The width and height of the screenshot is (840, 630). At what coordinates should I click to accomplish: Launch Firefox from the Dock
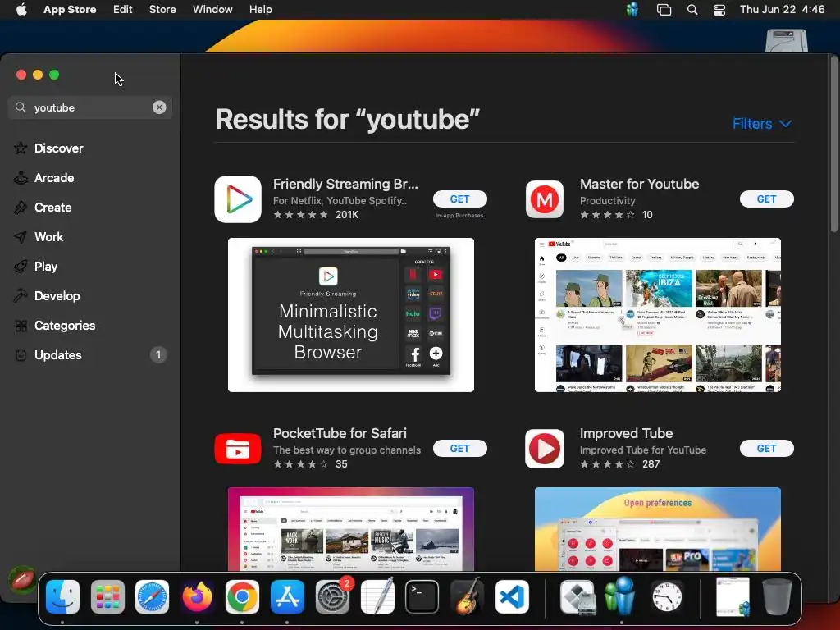coord(197,597)
